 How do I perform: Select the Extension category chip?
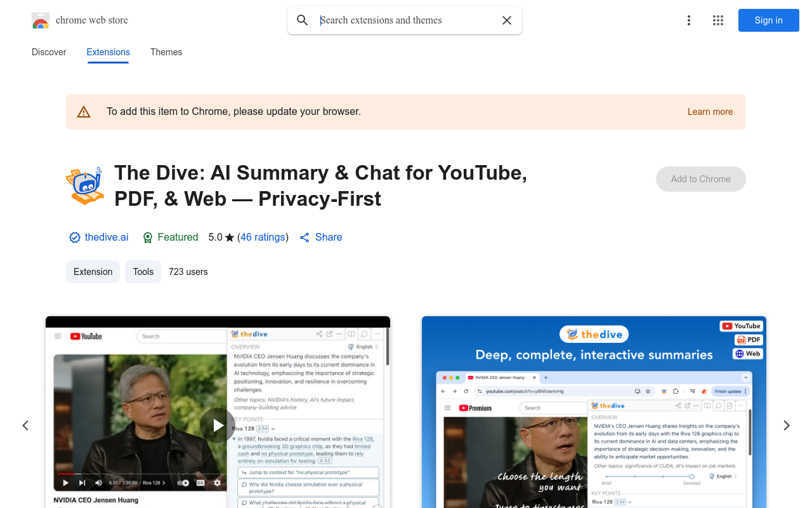(93, 272)
